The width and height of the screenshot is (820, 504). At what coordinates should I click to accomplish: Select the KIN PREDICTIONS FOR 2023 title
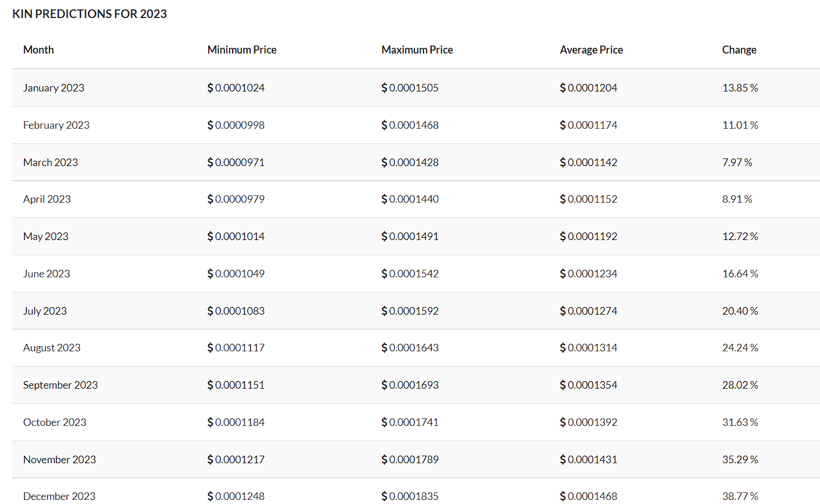tap(89, 13)
